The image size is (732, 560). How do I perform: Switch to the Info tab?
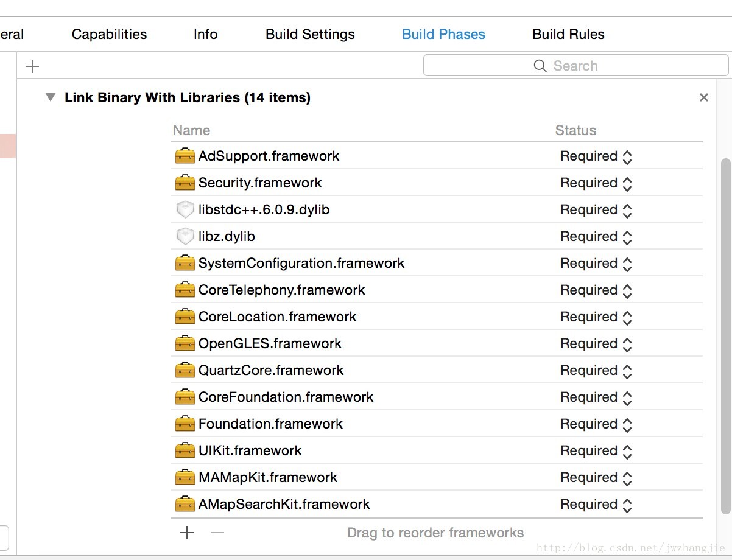click(205, 34)
